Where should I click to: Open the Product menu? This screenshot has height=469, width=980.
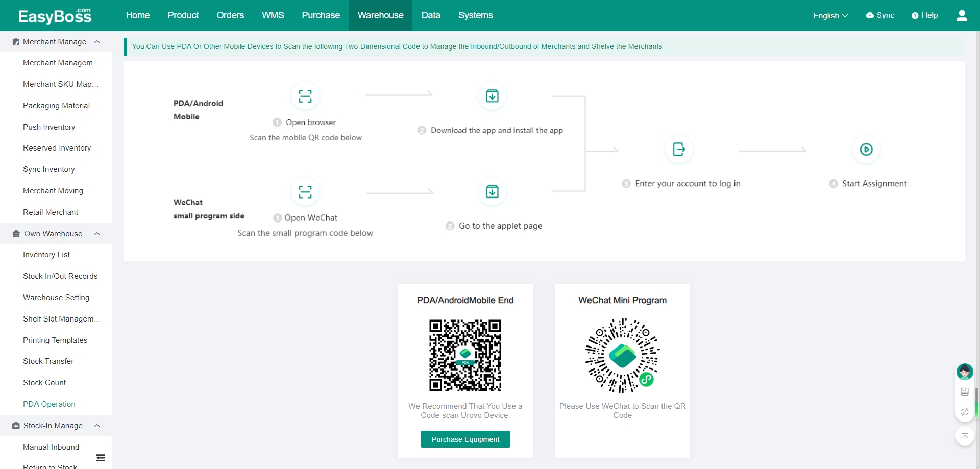[x=183, y=15]
